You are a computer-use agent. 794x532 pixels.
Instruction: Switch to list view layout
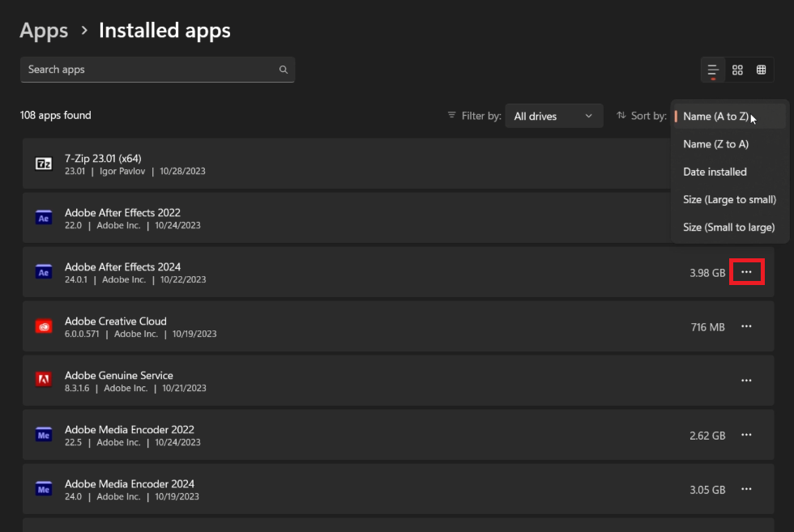712,70
